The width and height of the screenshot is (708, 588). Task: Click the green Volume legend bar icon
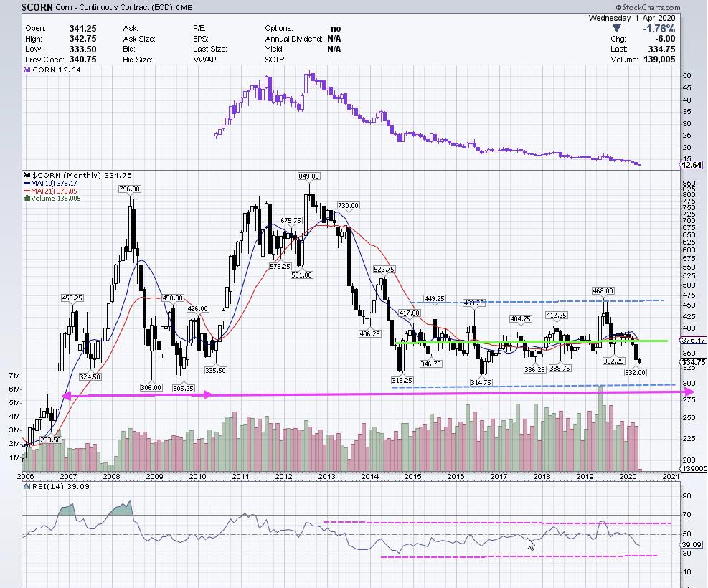[27, 199]
